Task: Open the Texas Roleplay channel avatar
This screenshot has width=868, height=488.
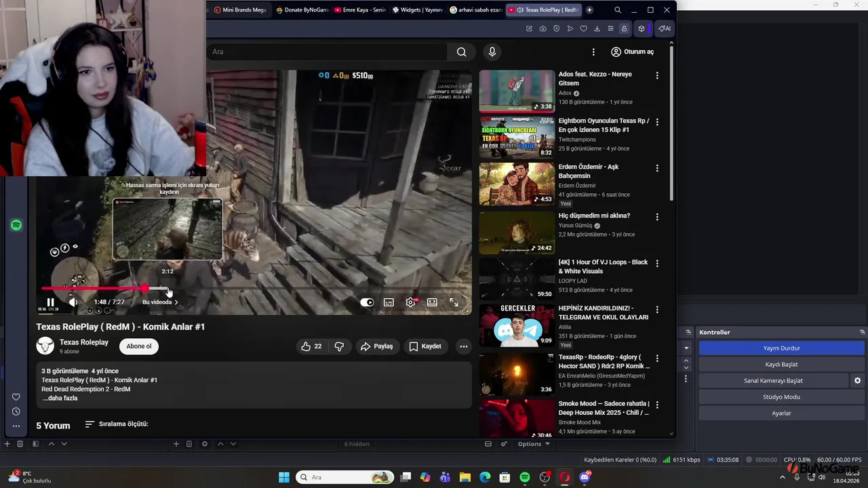Action: click(45, 346)
